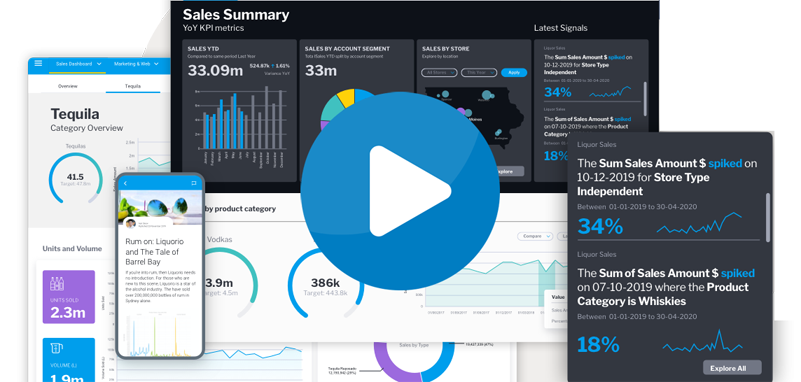801x382 pixels.
Task: Click the 18% signal value in the popup
Action: (598, 344)
